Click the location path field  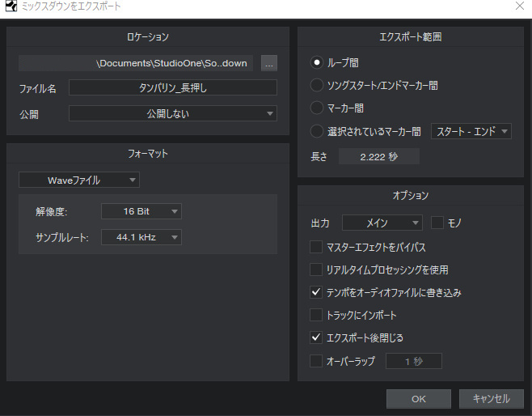coord(136,63)
